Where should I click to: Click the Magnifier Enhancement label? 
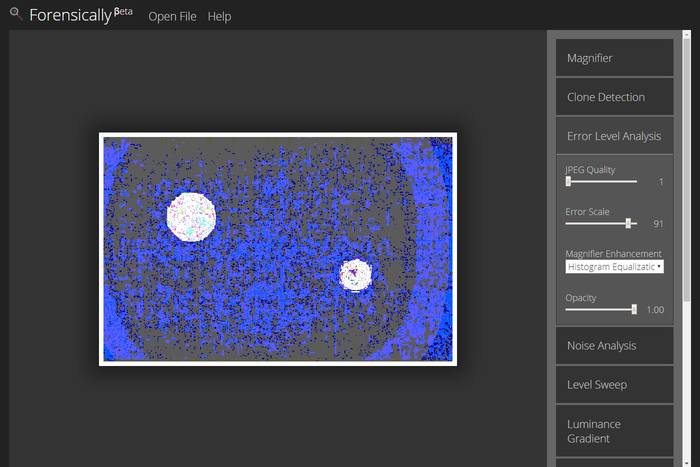613,254
